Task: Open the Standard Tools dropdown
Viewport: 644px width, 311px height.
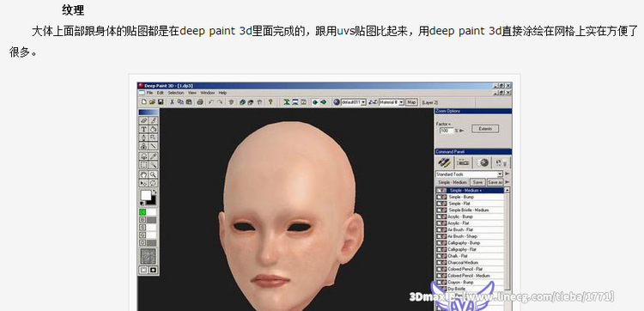Action: tap(469, 174)
